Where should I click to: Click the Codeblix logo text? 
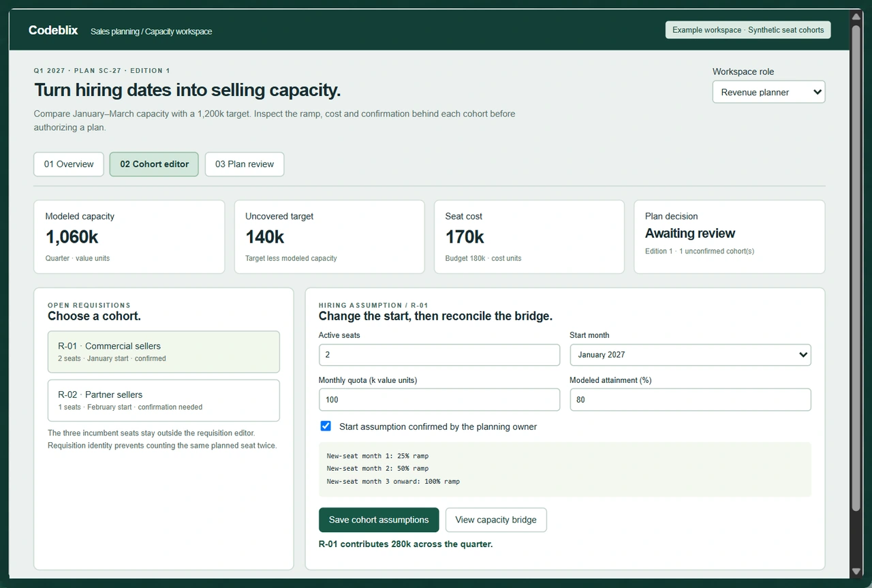point(53,31)
